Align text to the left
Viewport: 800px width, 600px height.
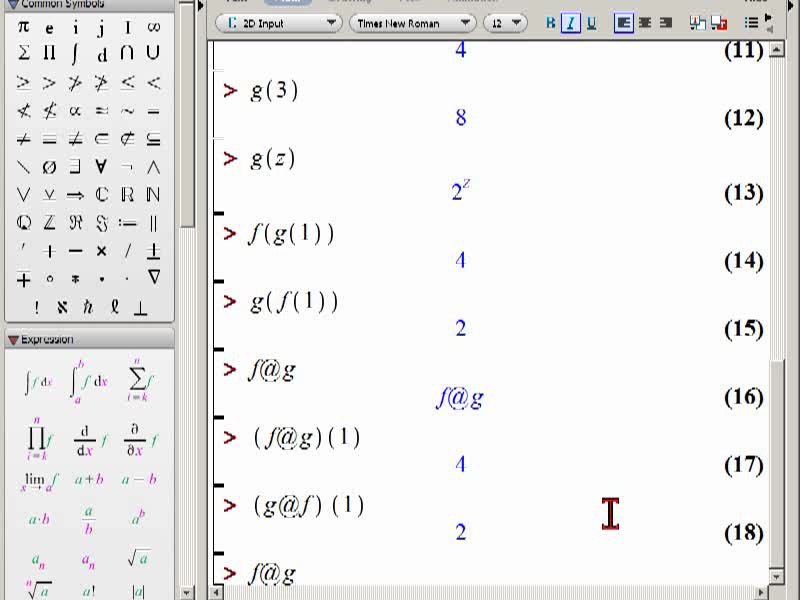[623, 23]
